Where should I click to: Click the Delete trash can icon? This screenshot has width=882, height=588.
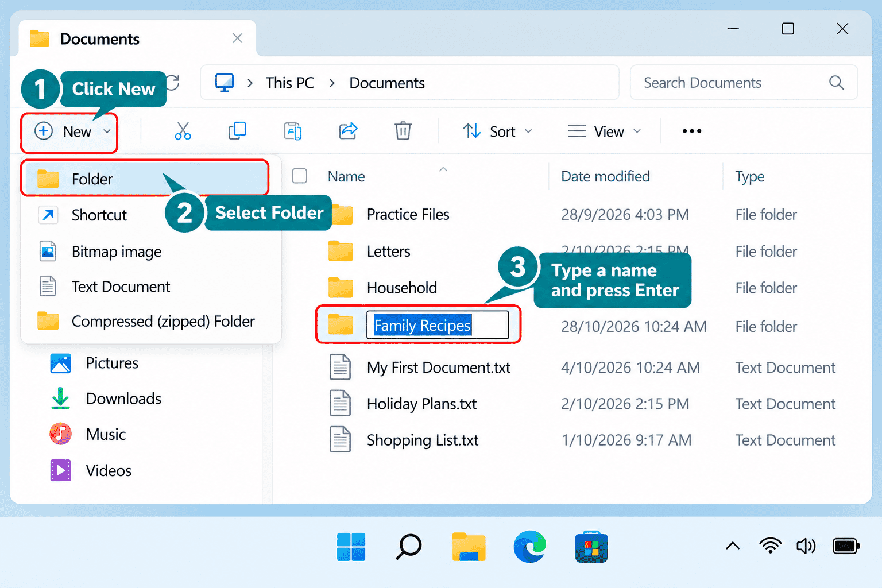tap(403, 131)
